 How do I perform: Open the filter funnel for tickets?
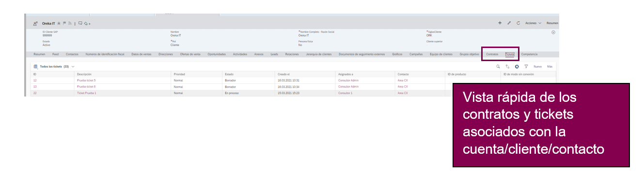[526, 66]
